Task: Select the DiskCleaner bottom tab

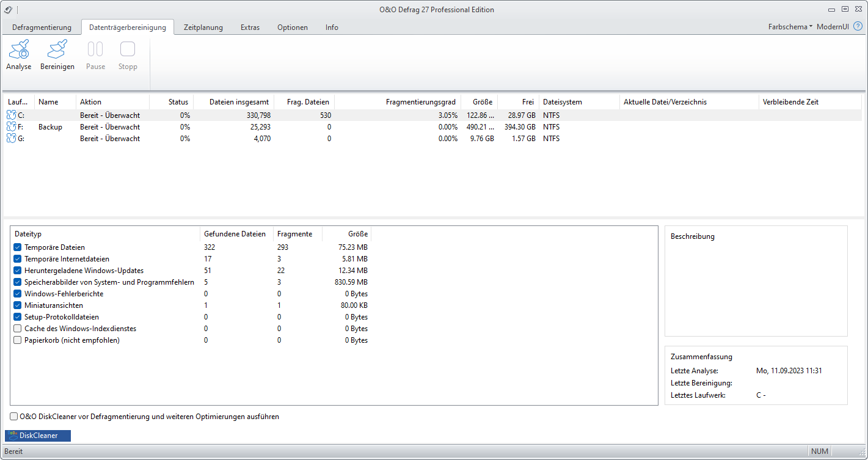Action: (38, 436)
